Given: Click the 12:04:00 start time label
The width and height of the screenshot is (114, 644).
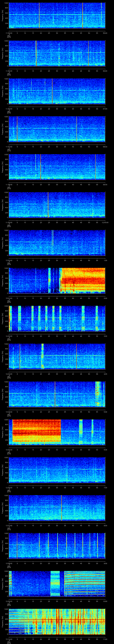Looking at the screenshot, I should [x=9, y=412].
